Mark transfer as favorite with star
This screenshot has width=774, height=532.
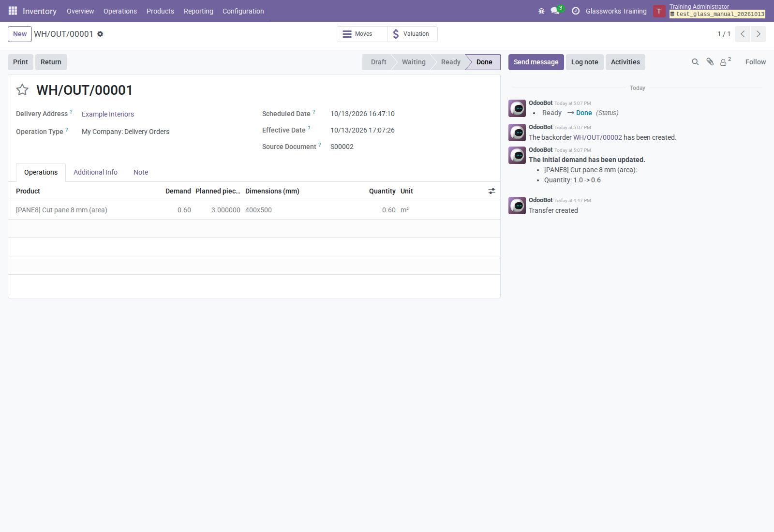pyautogui.click(x=22, y=90)
